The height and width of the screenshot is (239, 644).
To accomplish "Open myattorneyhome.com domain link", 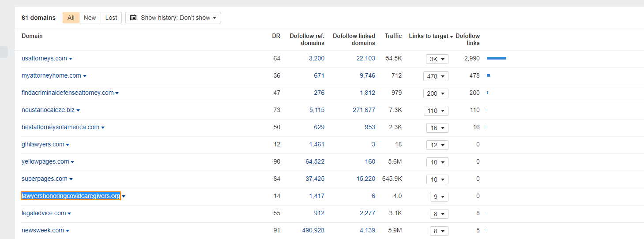I will [51, 75].
